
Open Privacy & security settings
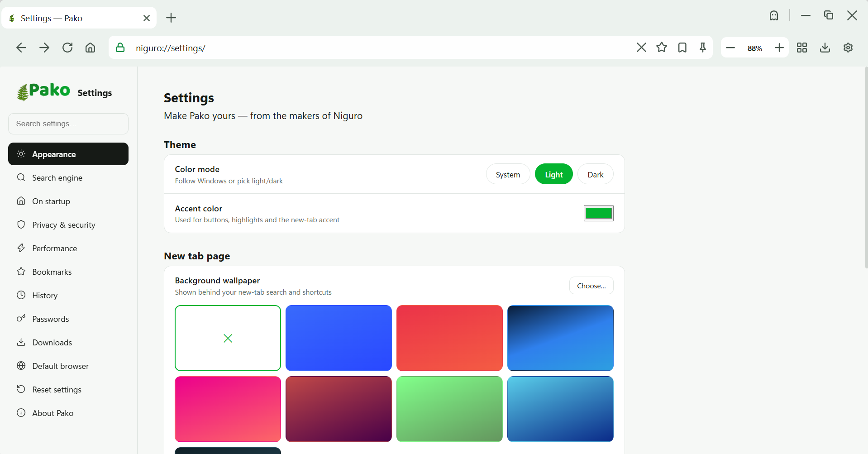(68, 225)
